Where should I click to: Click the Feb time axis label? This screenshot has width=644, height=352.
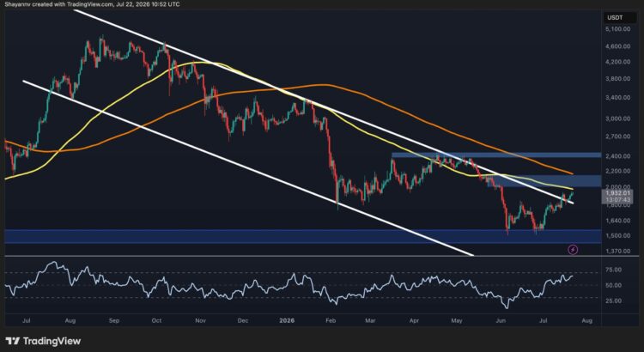coord(331,321)
